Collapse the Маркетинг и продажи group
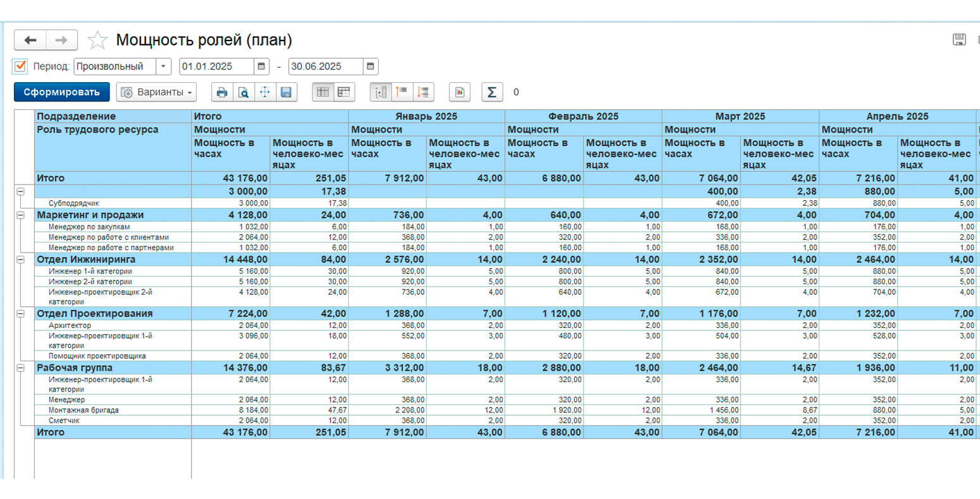 click(20, 215)
